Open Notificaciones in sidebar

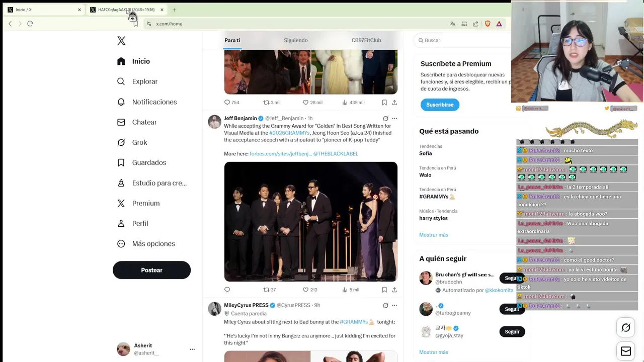147,102
